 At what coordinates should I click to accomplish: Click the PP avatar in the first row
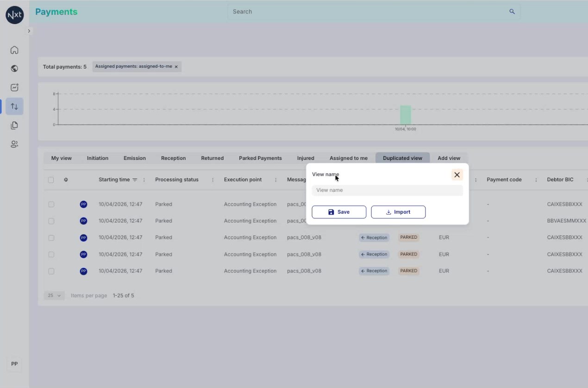[x=83, y=204]
